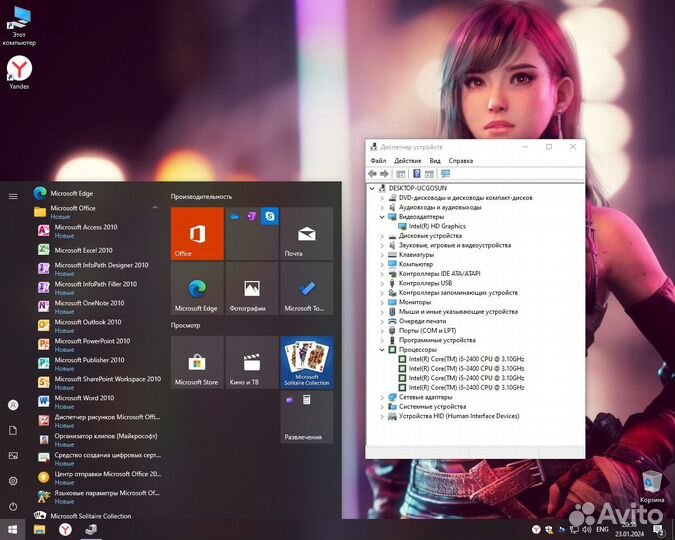Expand Сетевые адаптеры node
The height and width of the screenshot is (540, 675).
coord(382,397)
